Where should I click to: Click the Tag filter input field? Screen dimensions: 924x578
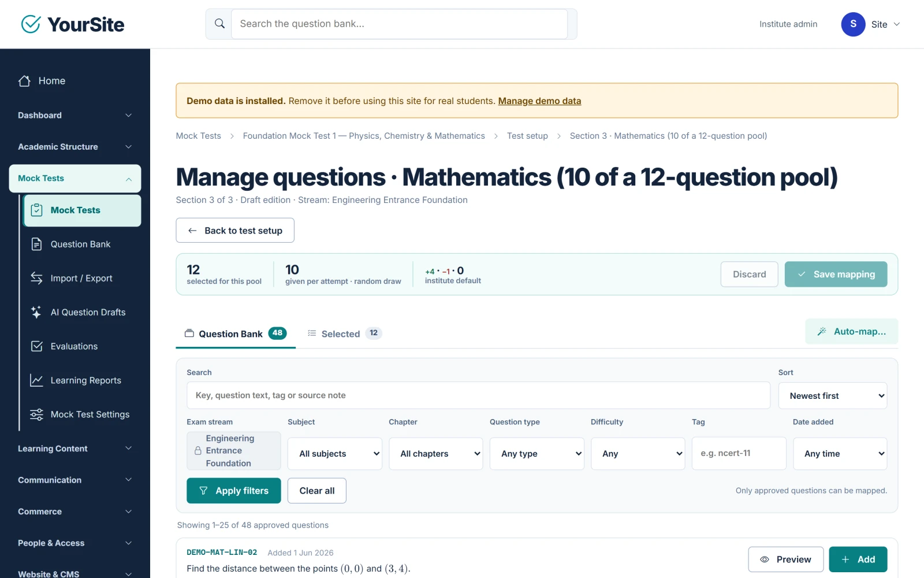coord(739,454)
